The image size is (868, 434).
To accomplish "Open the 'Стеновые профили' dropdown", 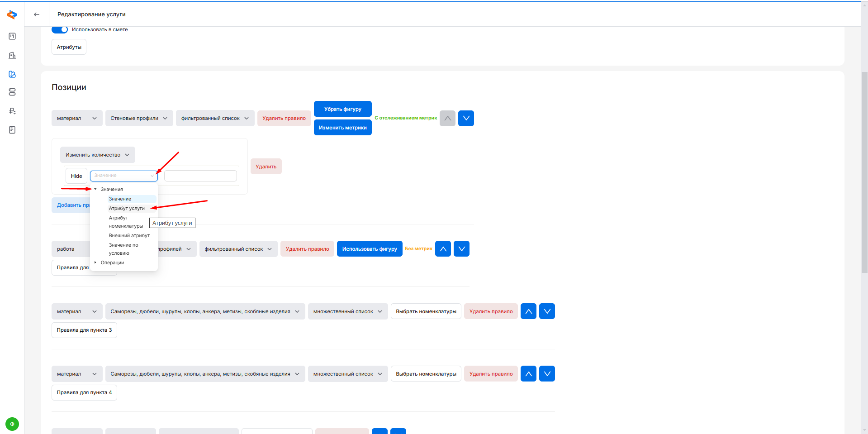I will (139, 118).
